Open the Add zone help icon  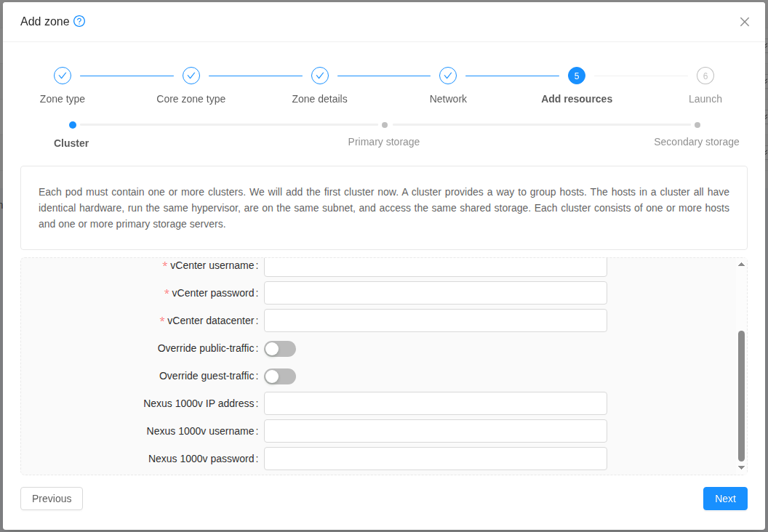tap(79, 21)
